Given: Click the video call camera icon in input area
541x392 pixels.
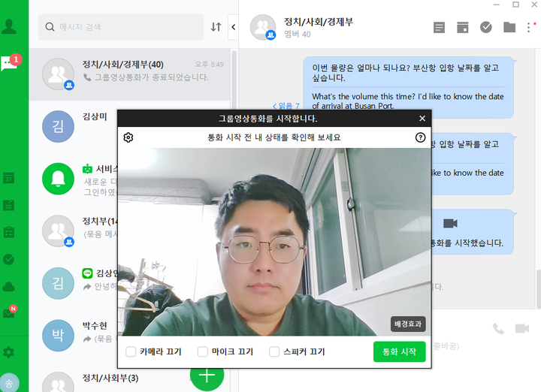Looking at the screenshot, I should (x=522, y=329).
